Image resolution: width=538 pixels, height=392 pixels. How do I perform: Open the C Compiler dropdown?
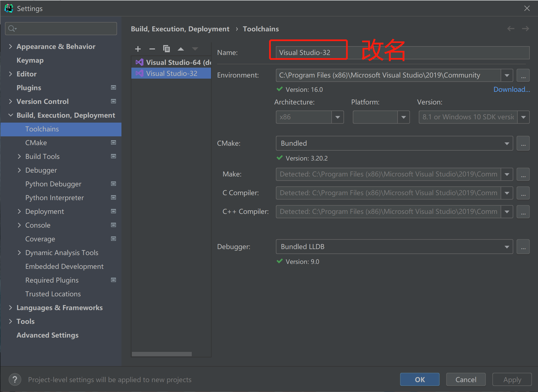pyautogui.click(x=507, y=193)
